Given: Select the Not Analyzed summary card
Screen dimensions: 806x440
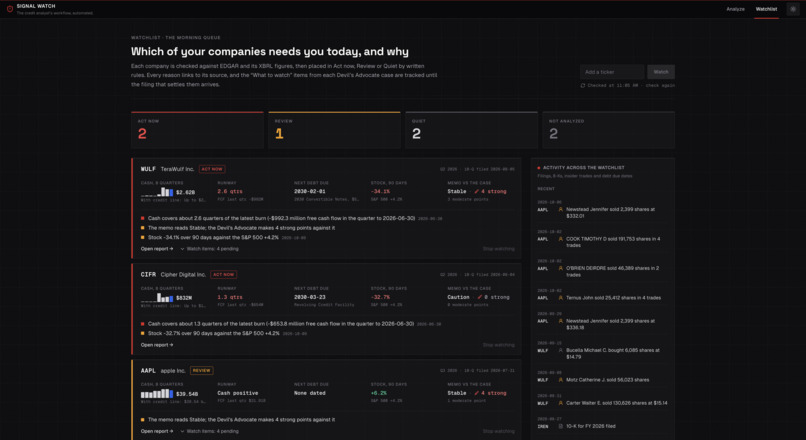Looking at the screenshot, I should pos(609,130).
